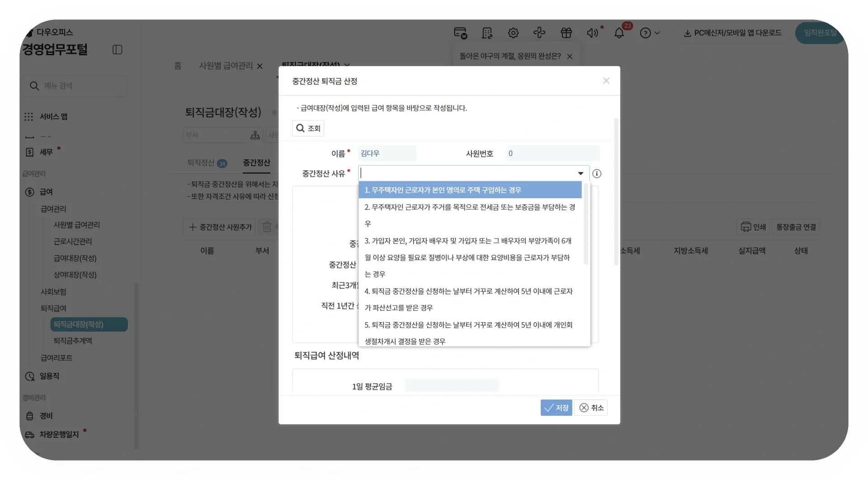The image size is (868, 480).
Task: Click the 차량운행일지 car icon
Action: coord(29,435)
